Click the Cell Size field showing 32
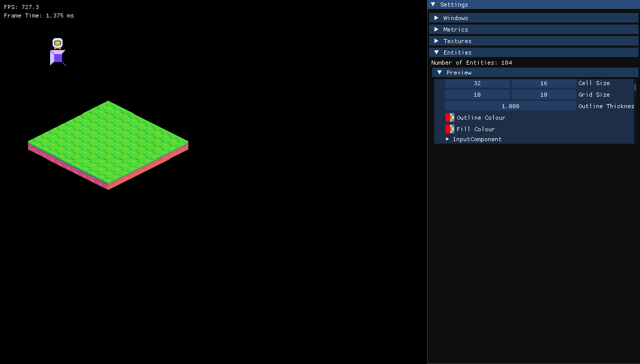The height and width of the screenshot is (364, 640). [x=477, y=84]
